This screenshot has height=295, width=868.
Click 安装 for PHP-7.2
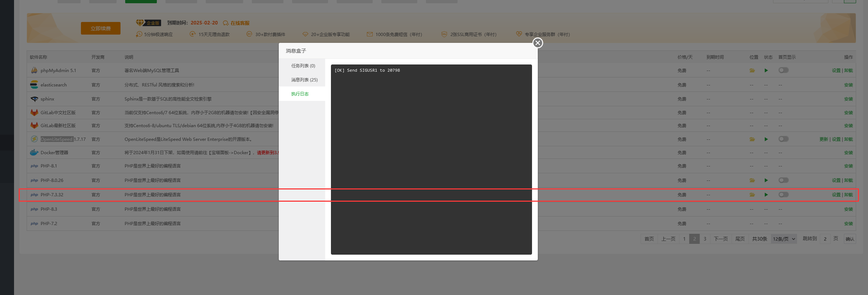pos(849,224)
